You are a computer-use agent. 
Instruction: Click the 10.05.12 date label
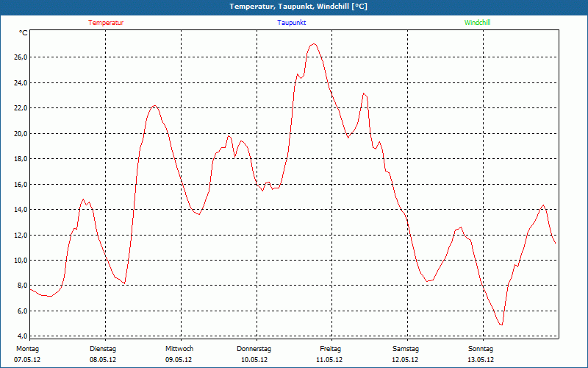tap(254, 360)
